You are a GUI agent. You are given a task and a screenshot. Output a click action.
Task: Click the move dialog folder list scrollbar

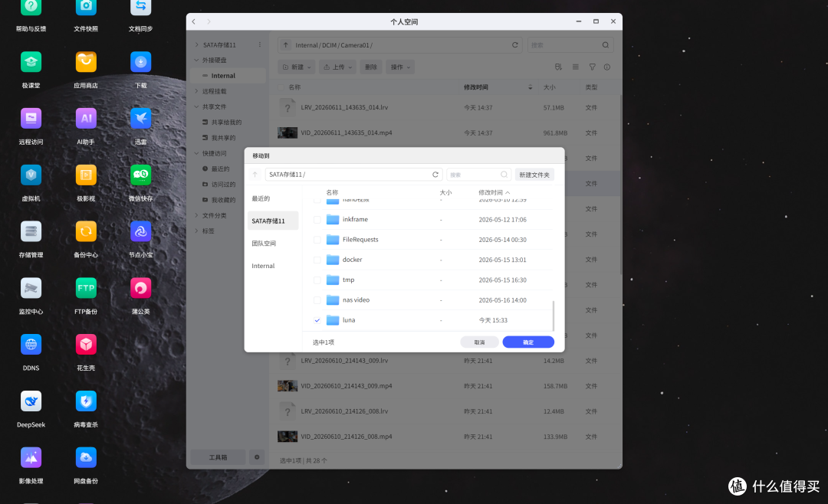pos(554,316)
